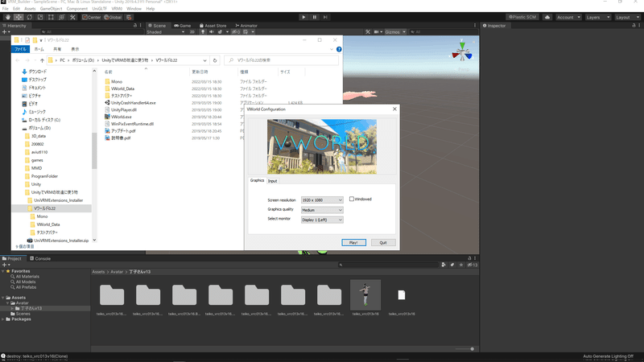
Task: Open Explorer help question mark icon
Action: tap(339, 49)
